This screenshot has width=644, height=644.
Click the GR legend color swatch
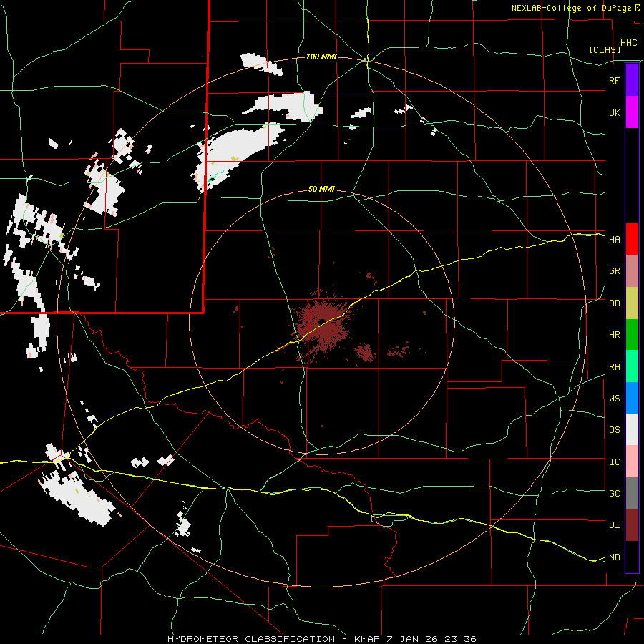click(x=632, y=270)
